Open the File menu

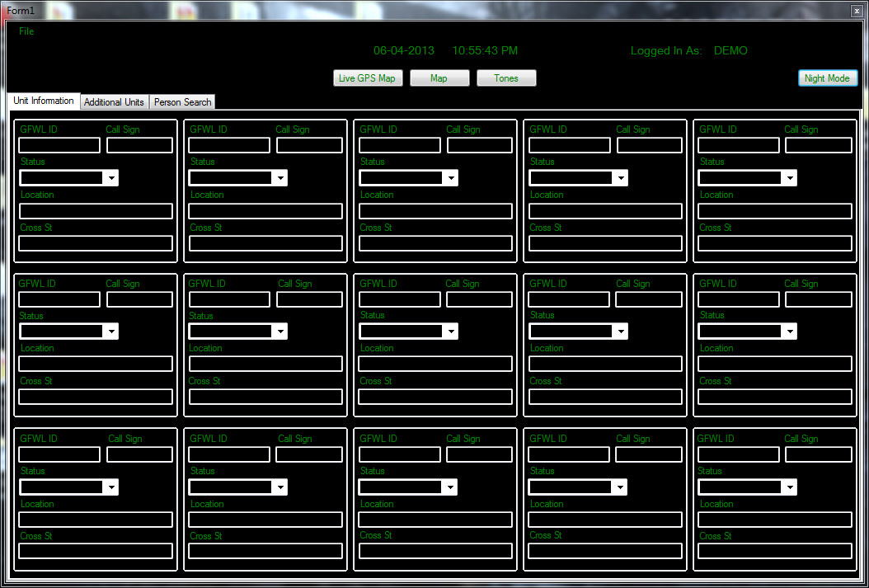tap(26, 31)
